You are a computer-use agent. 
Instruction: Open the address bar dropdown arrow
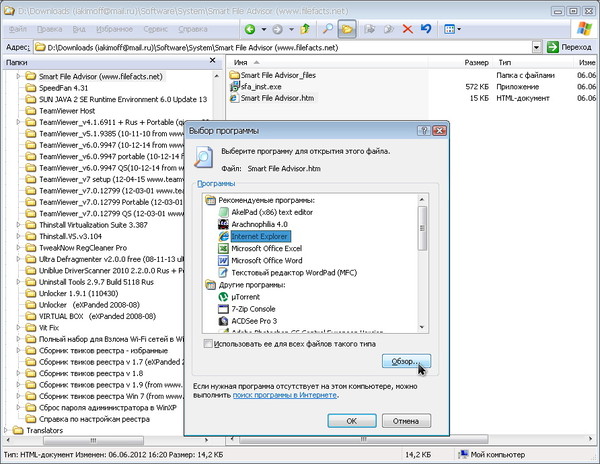(537, 47)
